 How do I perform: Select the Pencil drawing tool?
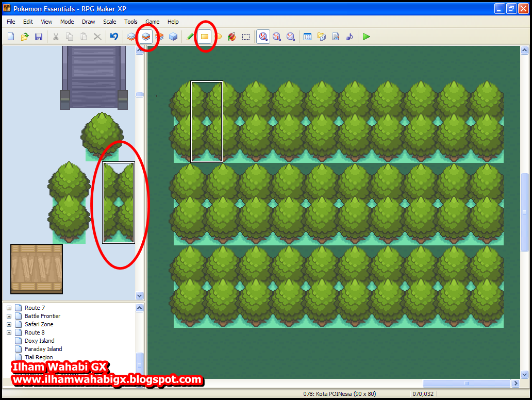tap(190, 36)
